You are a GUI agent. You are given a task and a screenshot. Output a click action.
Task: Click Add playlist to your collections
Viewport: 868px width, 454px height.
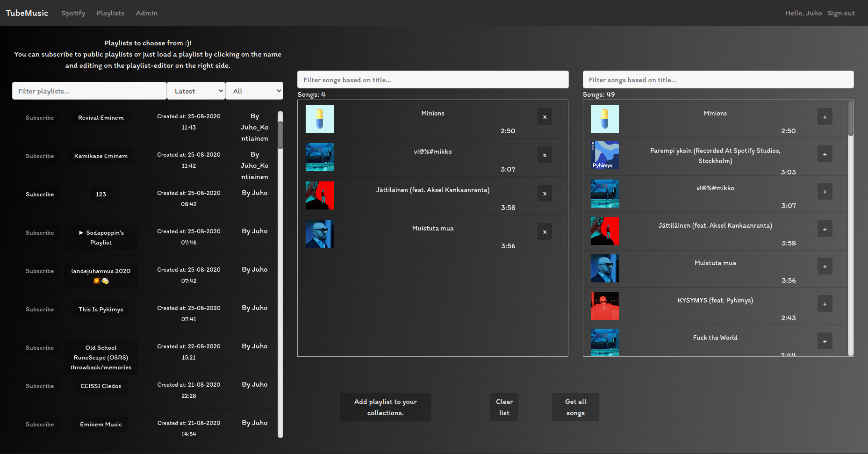[x=385, y=407]
